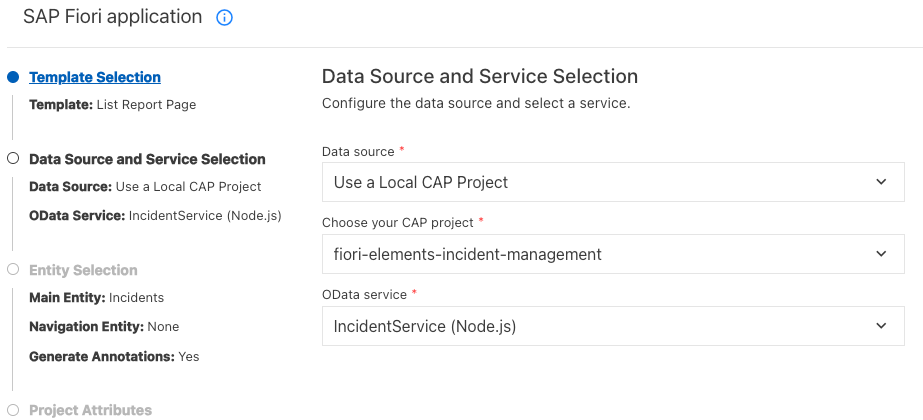Image resolution: width=923 pixels, height=420 pixels.
Task: Open the IncidentService (Node.js) service dropdown
Action: (x=605, y=326)
